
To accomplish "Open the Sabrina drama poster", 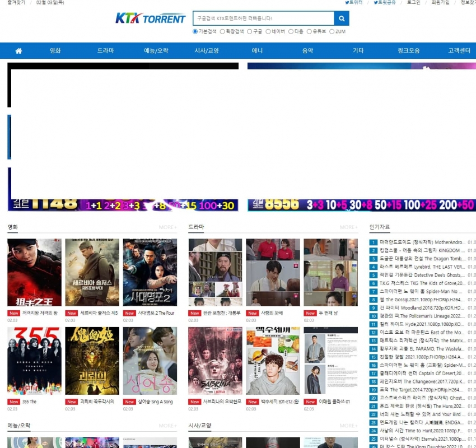I will click(x=215, y=361).
